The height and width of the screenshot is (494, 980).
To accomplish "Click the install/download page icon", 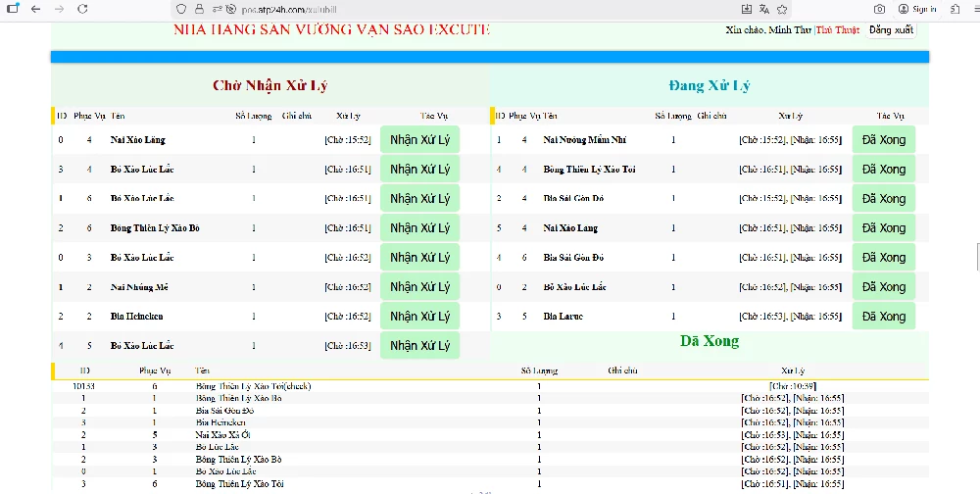I will [x=746, y=10].
